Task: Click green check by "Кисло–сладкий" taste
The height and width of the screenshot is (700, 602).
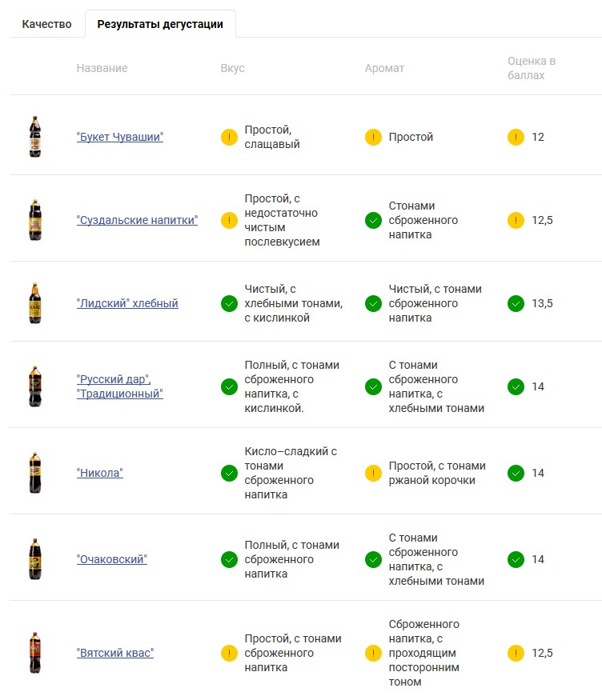Action: [229, 473]
